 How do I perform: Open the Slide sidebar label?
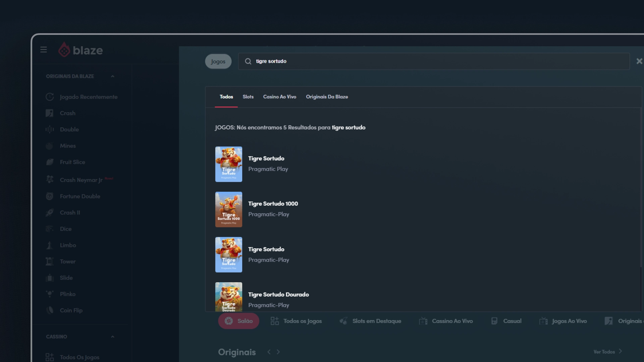(66, 278)
